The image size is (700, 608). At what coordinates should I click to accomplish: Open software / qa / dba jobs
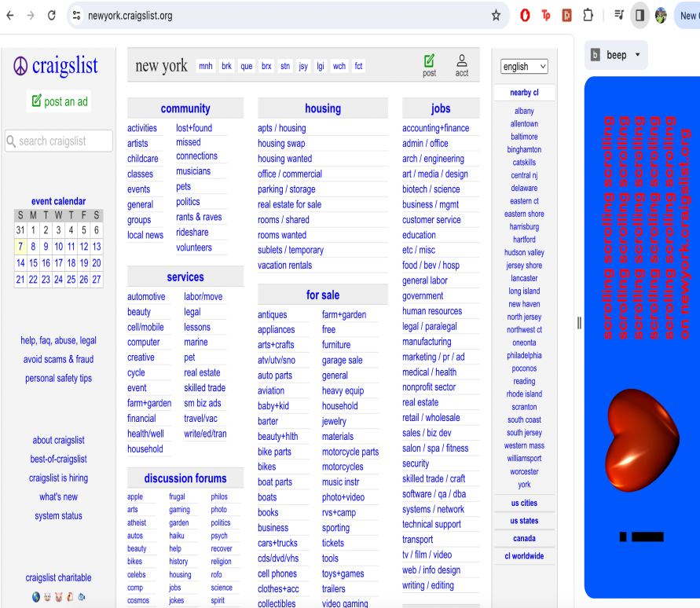pyautogui.click(x=434, y=494)
